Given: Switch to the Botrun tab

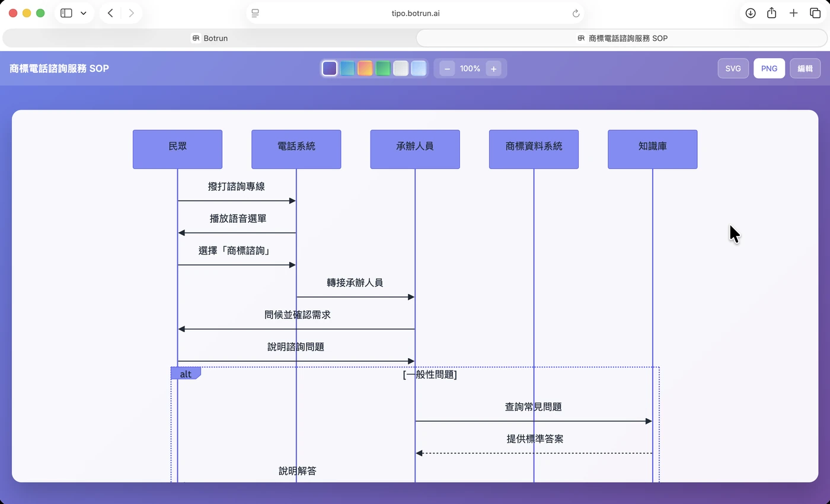Looking at the screenshot, I should pos(210,38).
